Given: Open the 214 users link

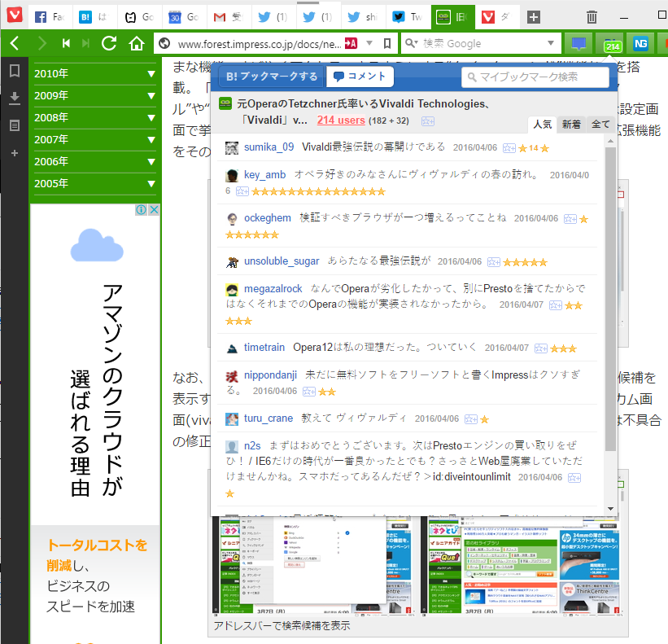Looking at the screenshot, I should 341,120.
